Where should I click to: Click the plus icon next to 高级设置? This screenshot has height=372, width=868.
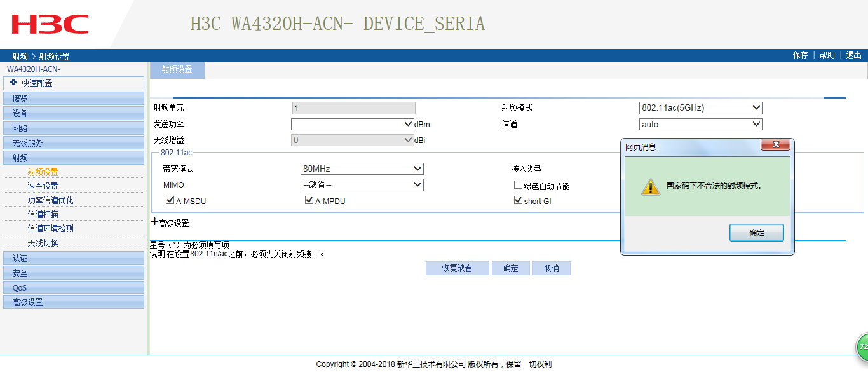(154, 222)
